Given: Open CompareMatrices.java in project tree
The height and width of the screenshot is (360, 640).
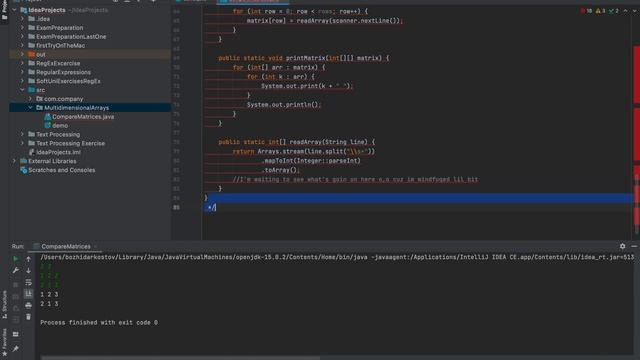Looking at the screenshot, I should [x=83, y=117].
